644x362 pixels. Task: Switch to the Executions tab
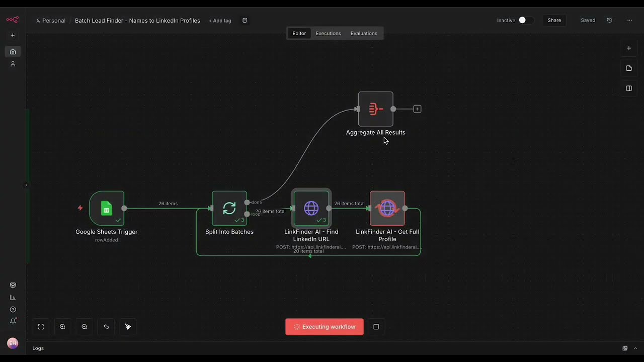click(x=328, y=33)
